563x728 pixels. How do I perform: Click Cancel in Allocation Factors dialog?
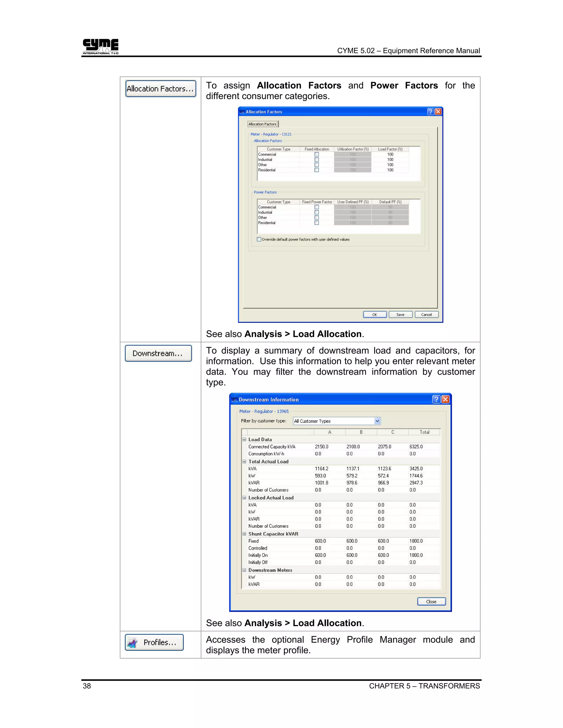[427, 315]
